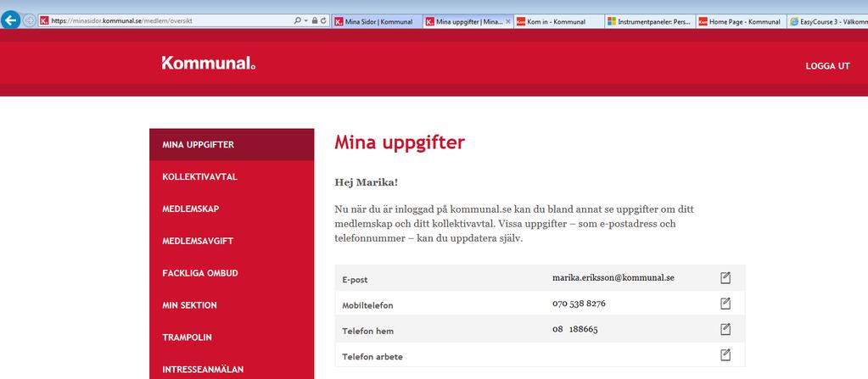
Task: Open the EasyCourse 3 tab
Action: (827, 21)
